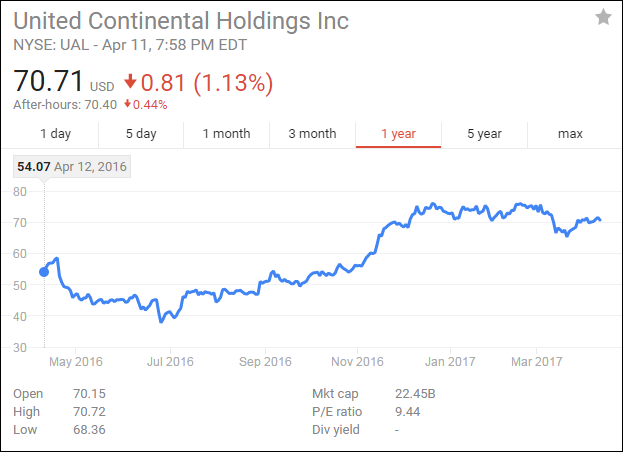Click the Open price value 70.15
Image resolution: width=623 pixels, height=452 pixels.
tap(89, 394)
